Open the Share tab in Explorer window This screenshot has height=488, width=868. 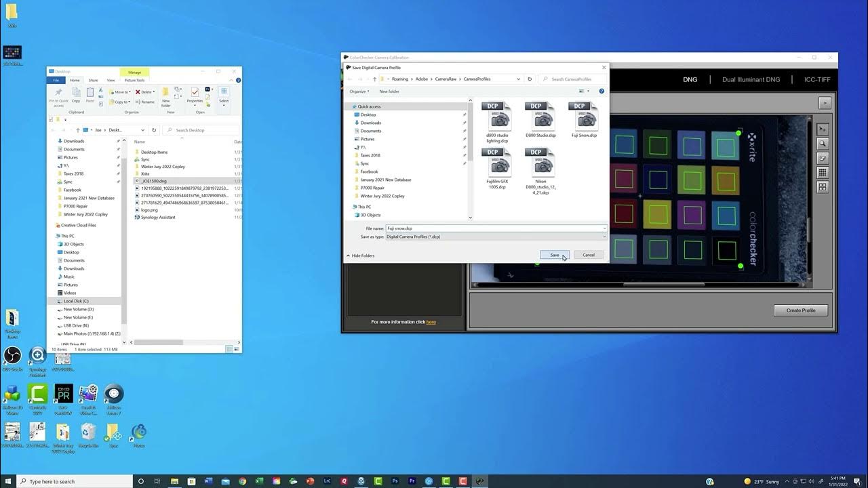pos(93,80)
